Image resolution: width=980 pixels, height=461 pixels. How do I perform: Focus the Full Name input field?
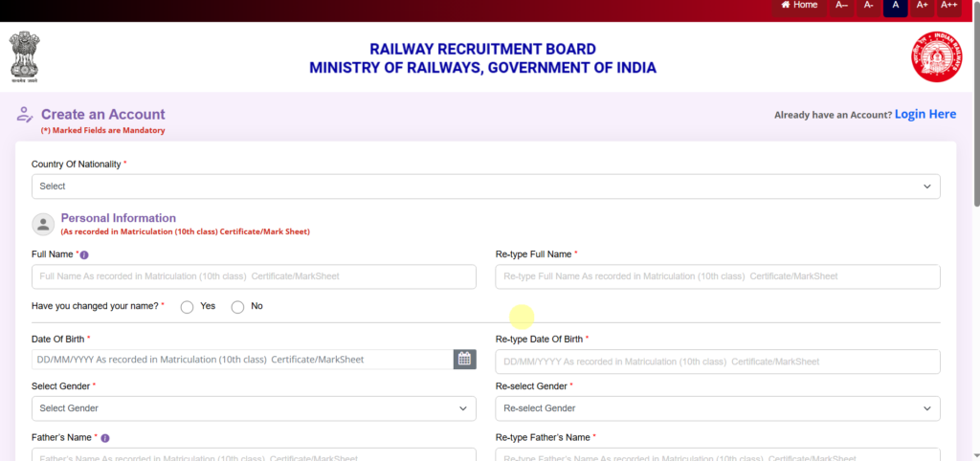(x=254, y=276)
